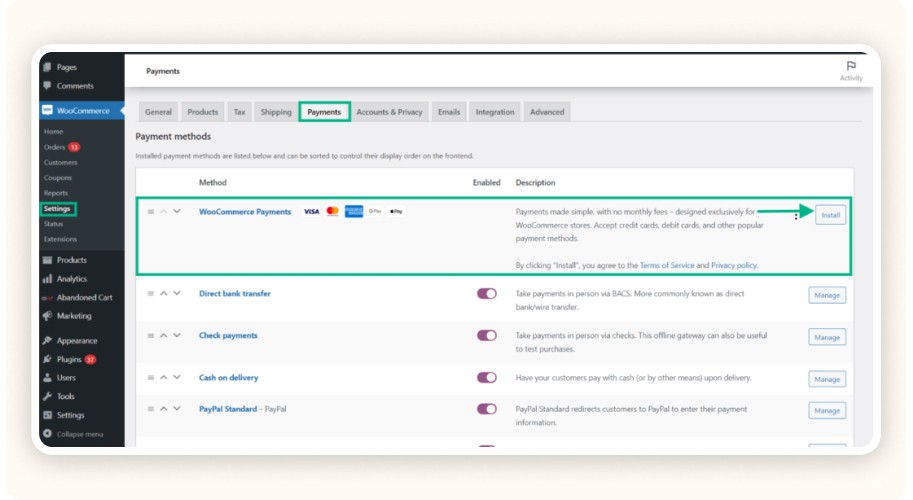Screen dimensions: 913x500
Task: Disable the PayPal Standard toggle
Action: (487, 409)
